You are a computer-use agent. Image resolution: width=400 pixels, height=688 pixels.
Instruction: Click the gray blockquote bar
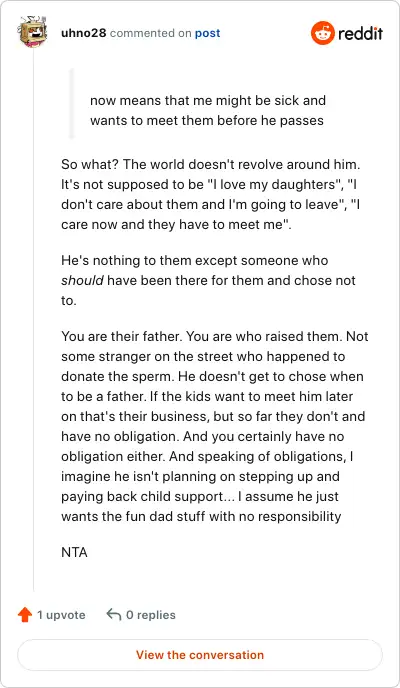pos(72,104)
